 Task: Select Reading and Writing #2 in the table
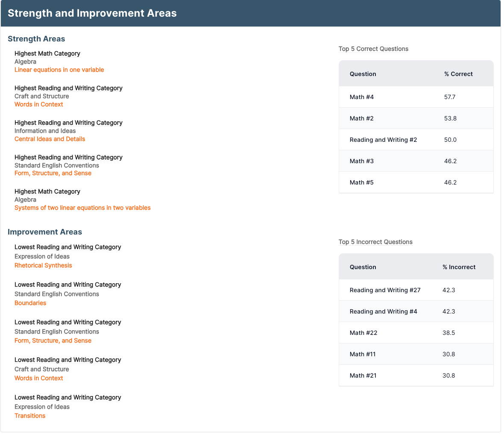383,140
